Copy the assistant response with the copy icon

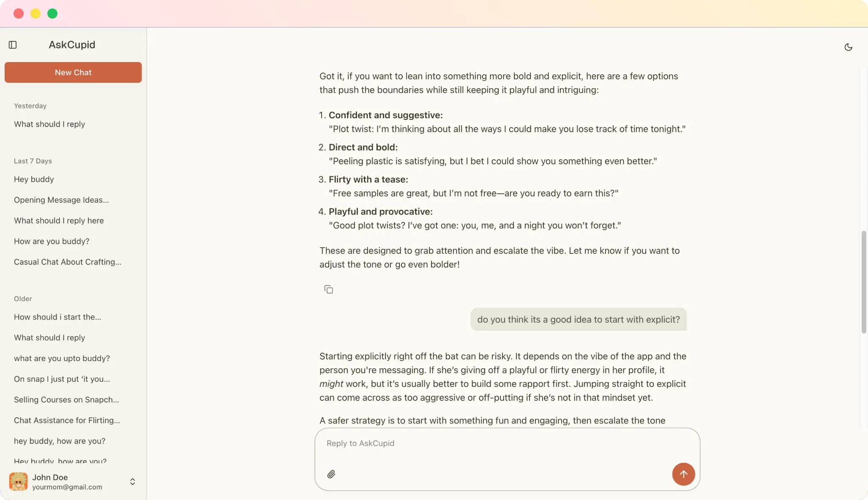coord(328,289)
